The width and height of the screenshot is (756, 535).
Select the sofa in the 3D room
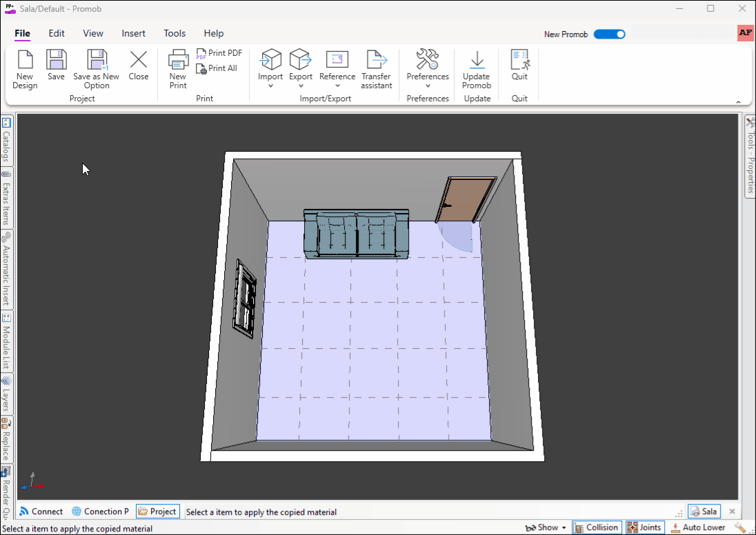357,234
